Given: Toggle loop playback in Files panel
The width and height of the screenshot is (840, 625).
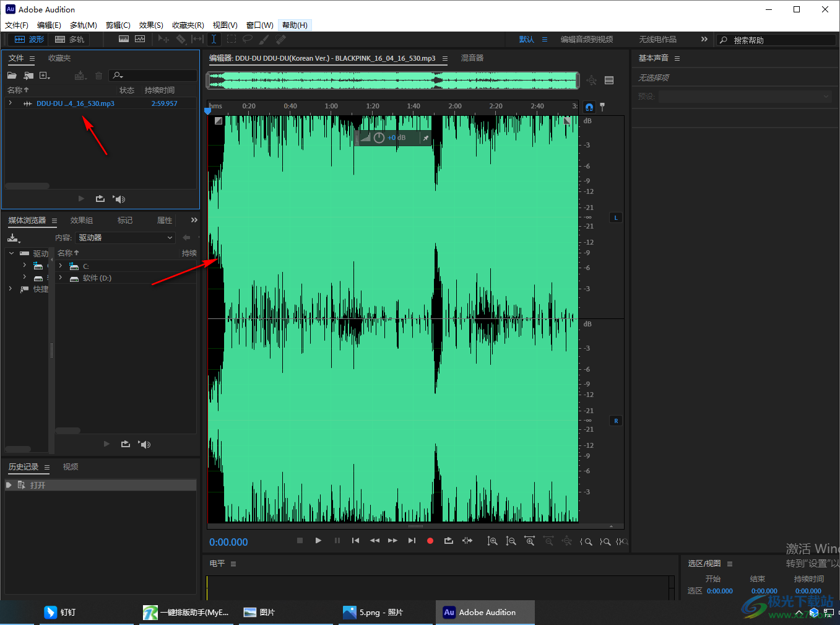Looking at the screenshot, I should pyautogui.click(x=100, y=199).
